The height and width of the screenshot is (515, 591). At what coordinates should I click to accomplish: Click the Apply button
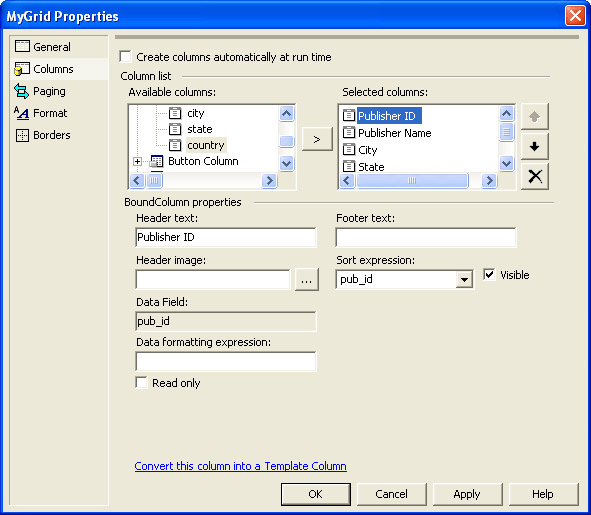tap(467, 494)
